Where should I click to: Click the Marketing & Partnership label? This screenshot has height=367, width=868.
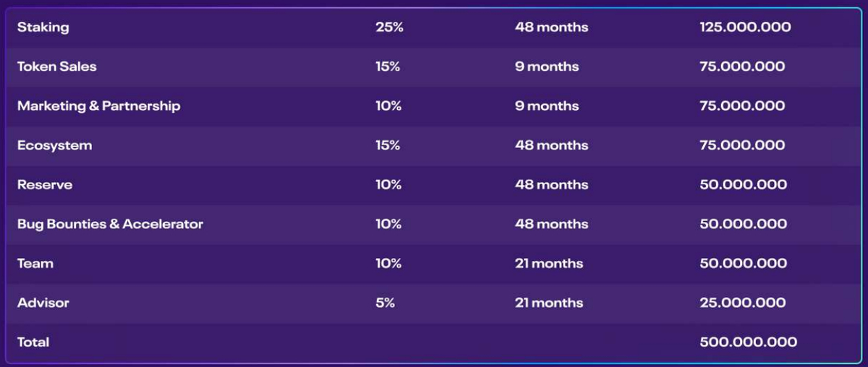pos(99,106)
